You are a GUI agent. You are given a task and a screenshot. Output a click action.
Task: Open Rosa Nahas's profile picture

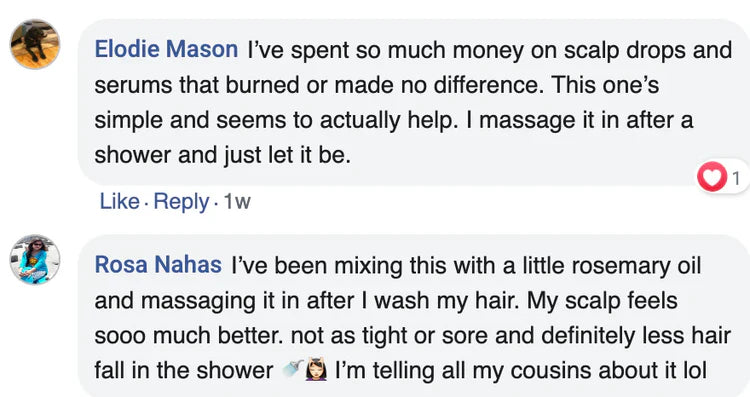click(x=35, y=260)
